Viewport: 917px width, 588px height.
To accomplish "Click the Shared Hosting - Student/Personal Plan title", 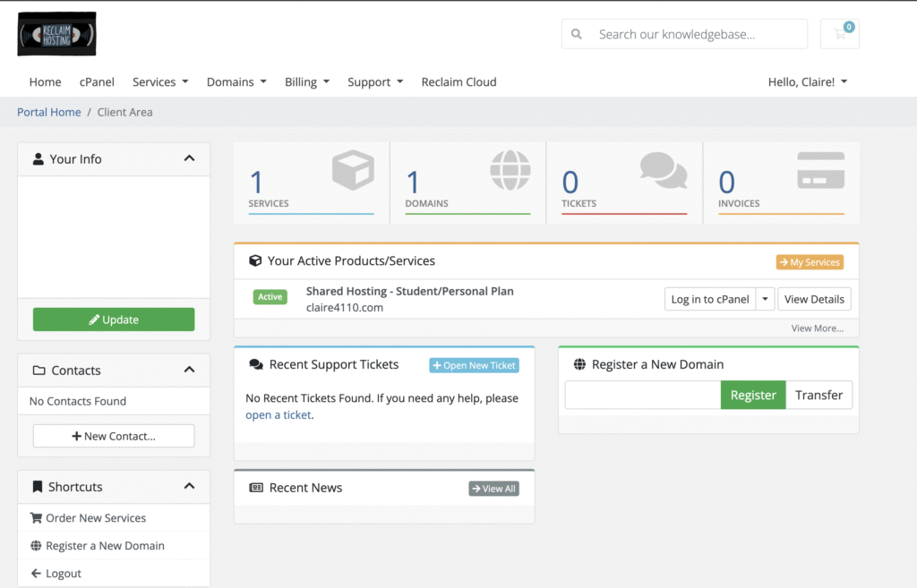I will (x=410, y=291).
